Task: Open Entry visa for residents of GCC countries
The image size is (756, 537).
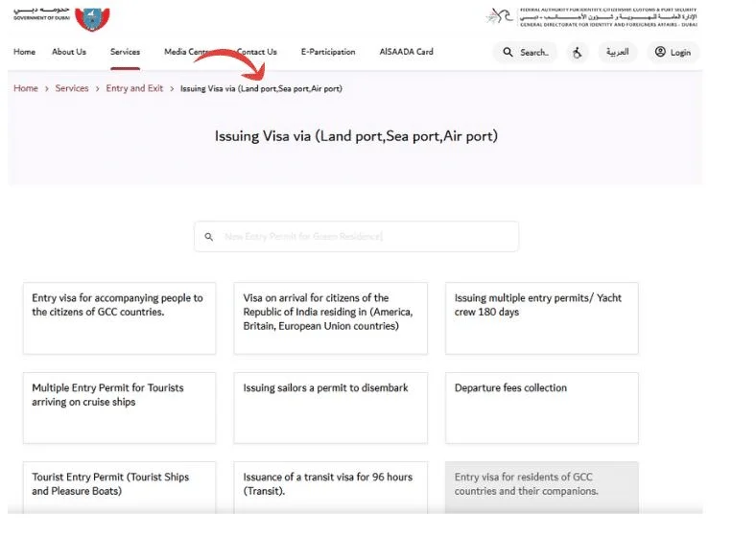Action: click(542, 487)
